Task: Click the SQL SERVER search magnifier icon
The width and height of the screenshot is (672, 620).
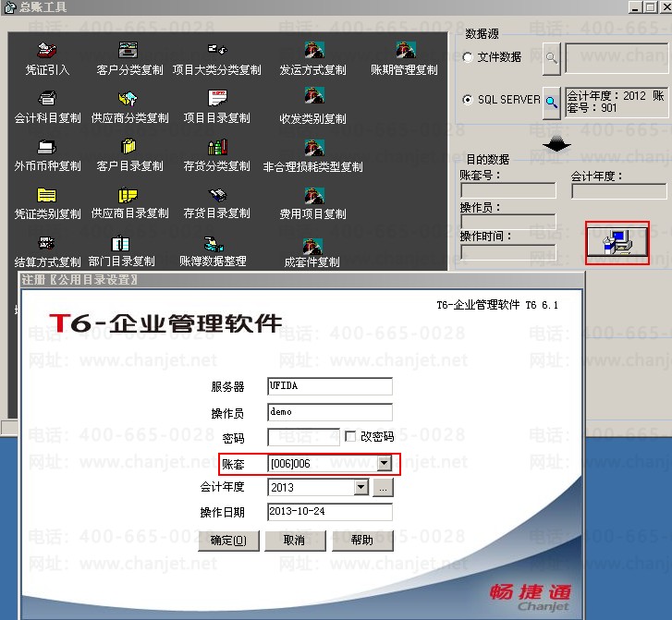Action: (552, 103)
